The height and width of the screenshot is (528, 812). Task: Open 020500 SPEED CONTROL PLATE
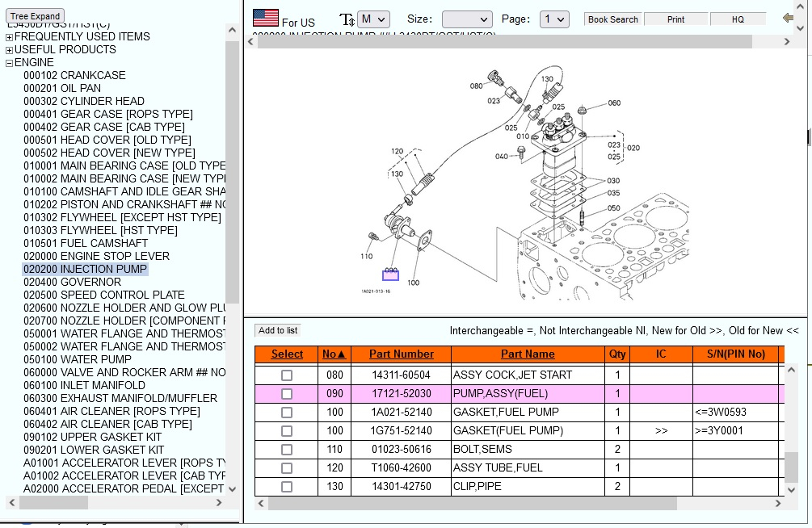click(104, 295)
